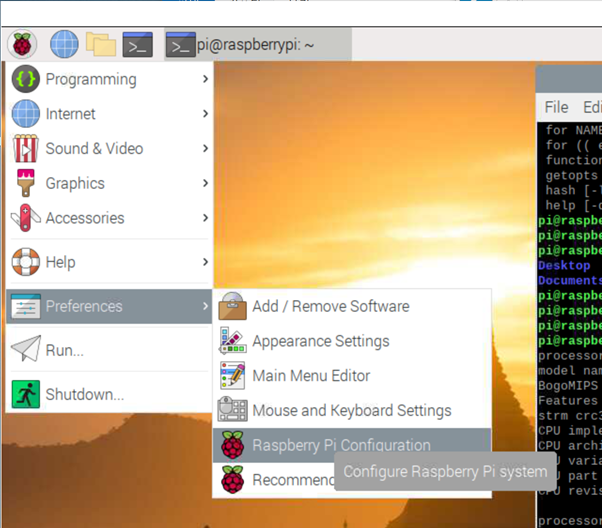Click the BogoMIPS line in terminal output

point(568,386)
